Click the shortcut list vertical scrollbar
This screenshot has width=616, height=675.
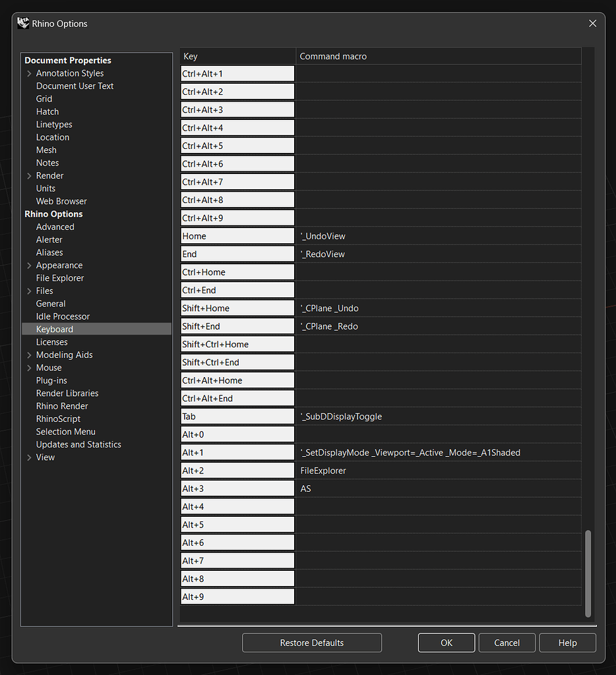tap(588, 573)
